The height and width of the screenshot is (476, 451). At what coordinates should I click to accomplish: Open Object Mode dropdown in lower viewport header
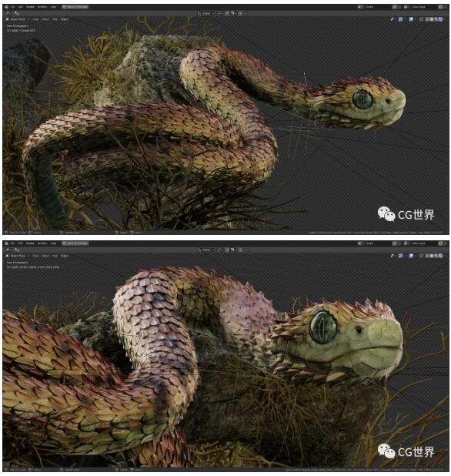(18, 256)
